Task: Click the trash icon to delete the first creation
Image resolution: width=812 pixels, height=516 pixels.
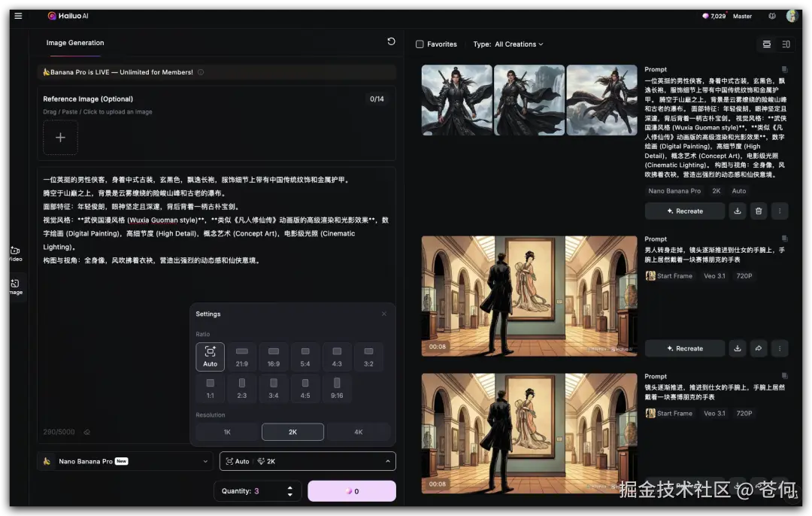Action: (758, 211)
